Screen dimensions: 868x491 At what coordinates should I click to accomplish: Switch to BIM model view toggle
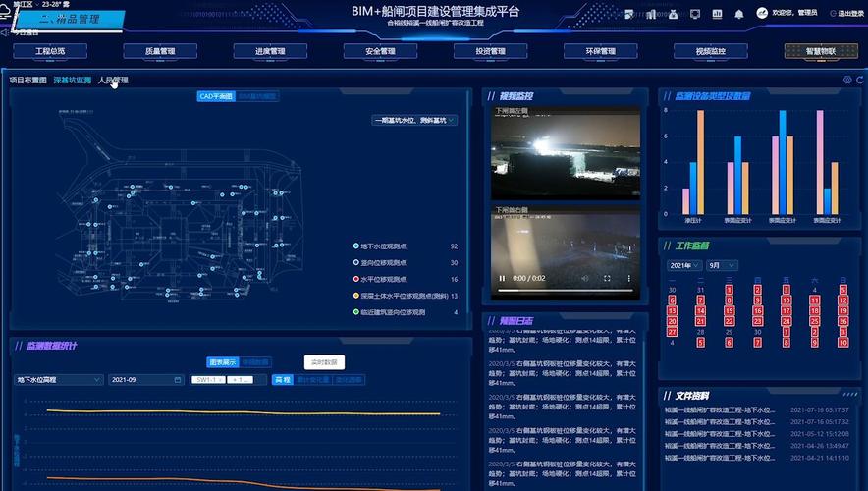[x=257, y=96]
